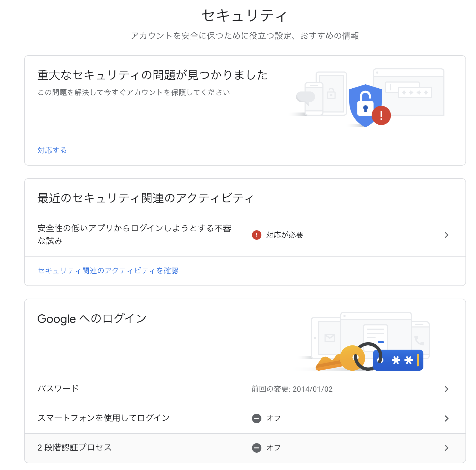Image resolution: width=476 pixels, height=470 pixels.
Task: Click the red 対応が必要 warning icon
Action: [x=256, y=235]
